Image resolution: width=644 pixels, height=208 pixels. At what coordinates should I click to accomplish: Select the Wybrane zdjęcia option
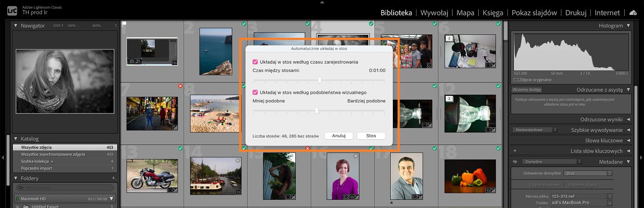pyautogui.click(x=582, y=185)
